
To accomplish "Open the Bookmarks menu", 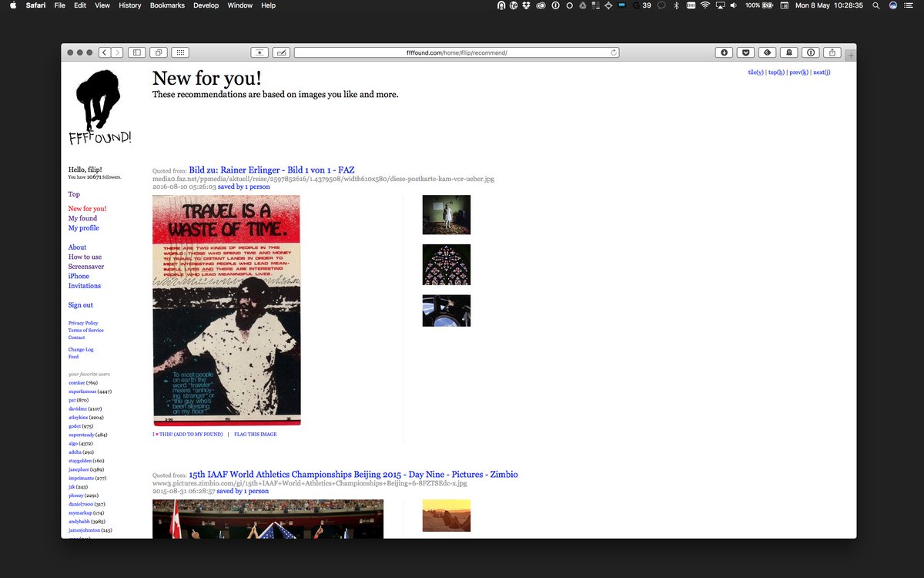I will click(x=167, y=5).
